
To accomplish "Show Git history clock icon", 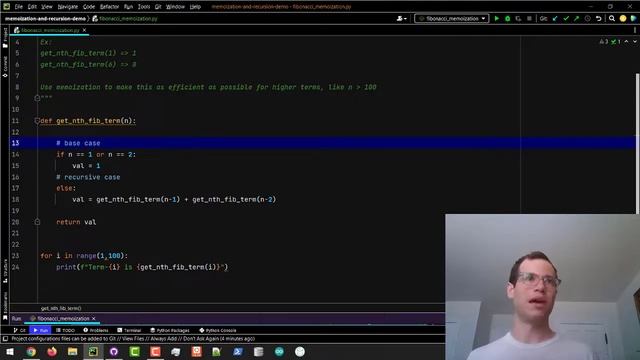I will [x=587, y=18].
